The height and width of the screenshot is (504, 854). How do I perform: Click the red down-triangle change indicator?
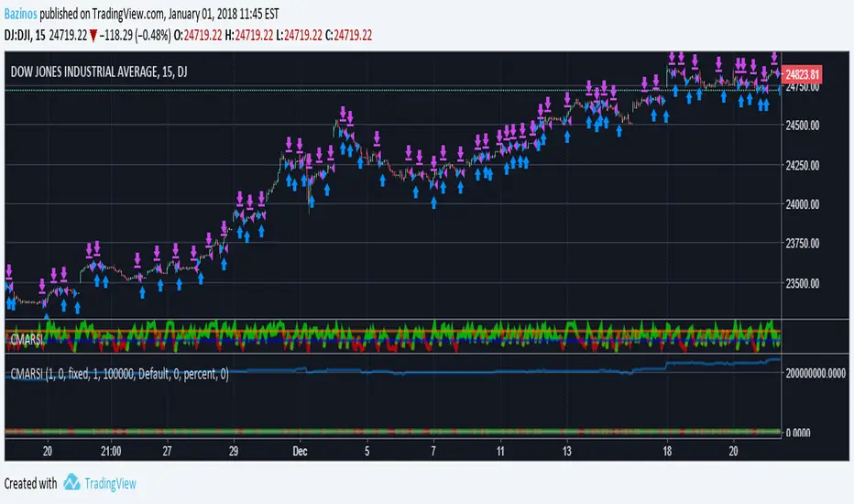click(x=93, y=36)
